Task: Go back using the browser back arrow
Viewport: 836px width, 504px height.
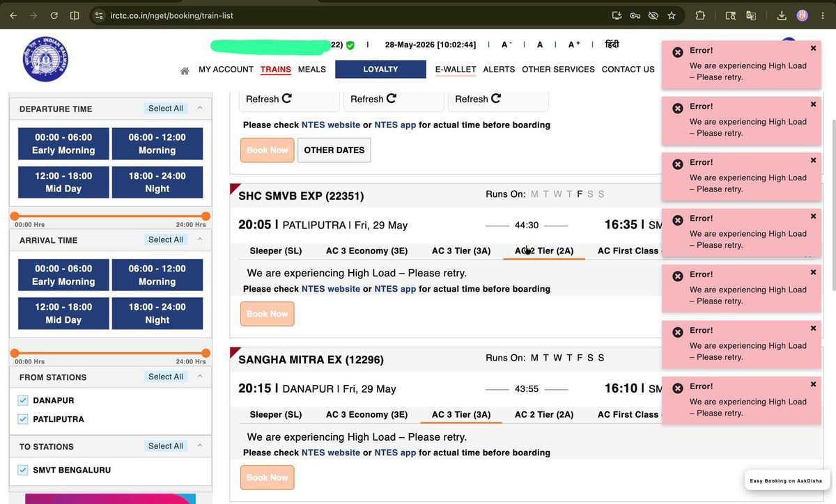Action: pos(13,15)
